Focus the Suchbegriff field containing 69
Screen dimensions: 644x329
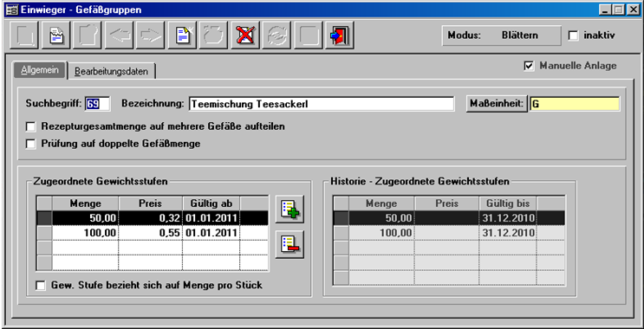tap(97, 104)
